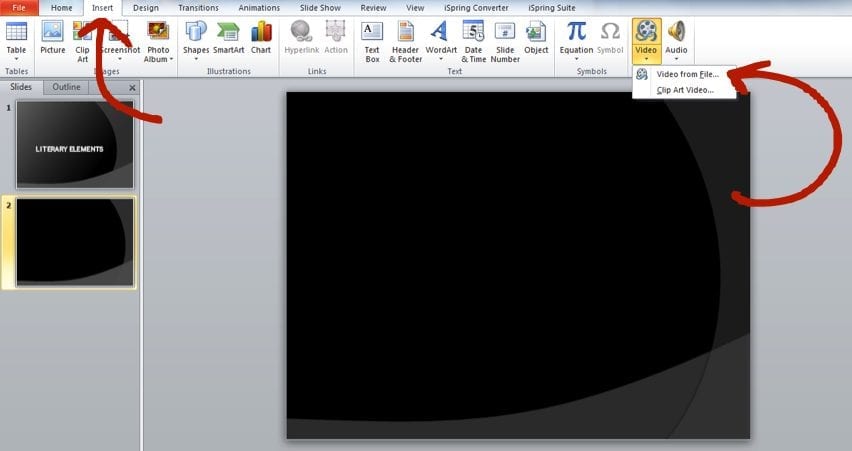Viewport: 852px width, 451px height.
Task: Open the Transitions tab
Action: (198, 8)
